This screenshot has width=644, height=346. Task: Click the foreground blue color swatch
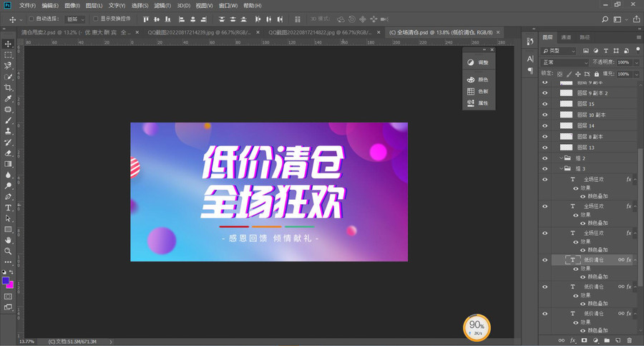(5, 280)
